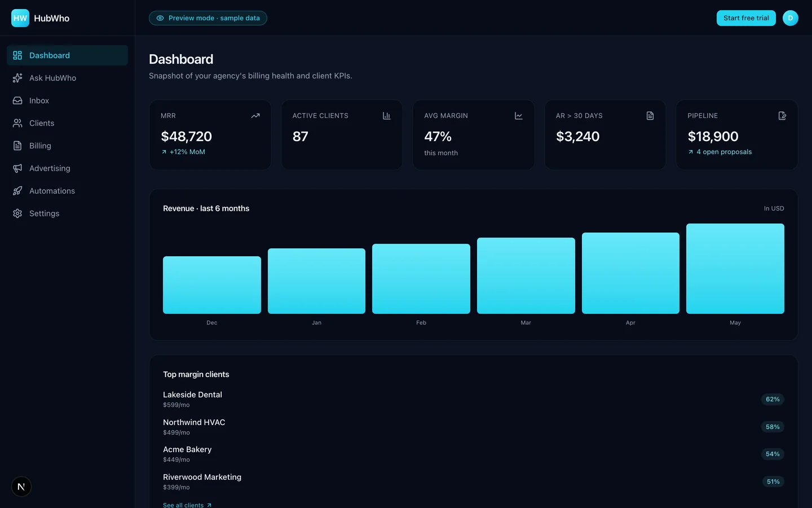Click the See all clients link
812x508 pixels.
coord(187,505)
